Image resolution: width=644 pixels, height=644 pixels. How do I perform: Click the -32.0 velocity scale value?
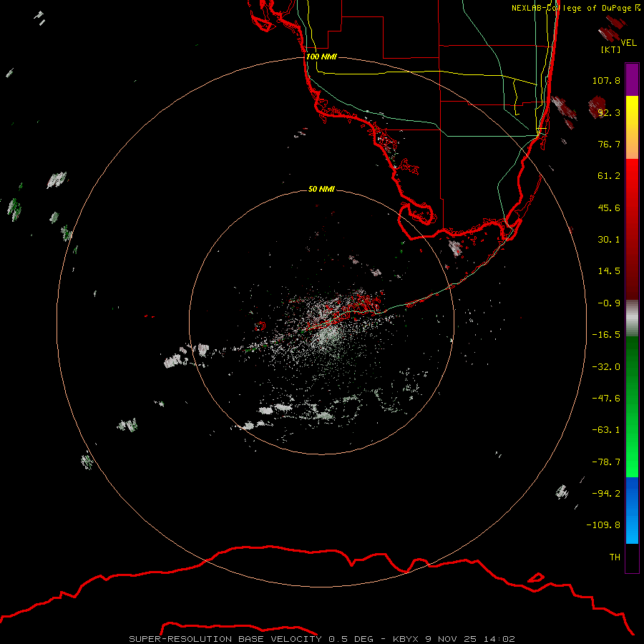coord(606,367)
